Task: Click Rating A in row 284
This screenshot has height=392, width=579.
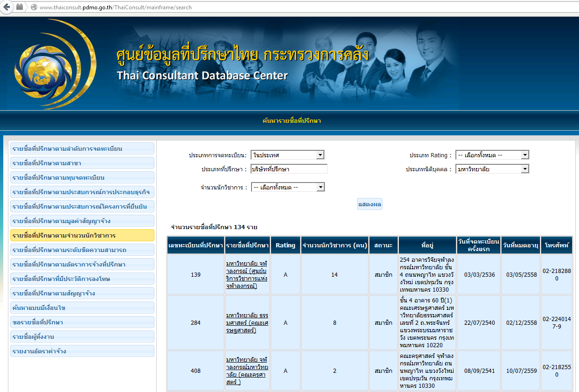Action: coord(286,323)
